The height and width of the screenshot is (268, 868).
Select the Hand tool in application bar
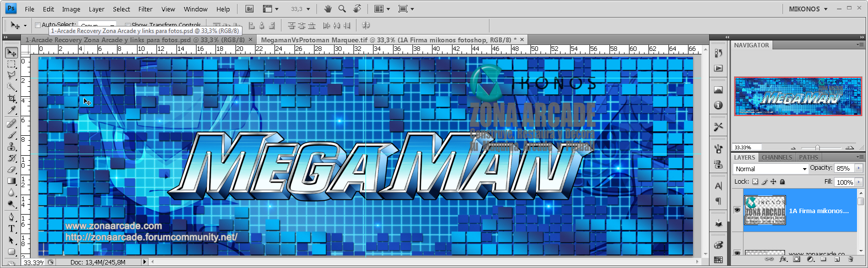(327, 9)
